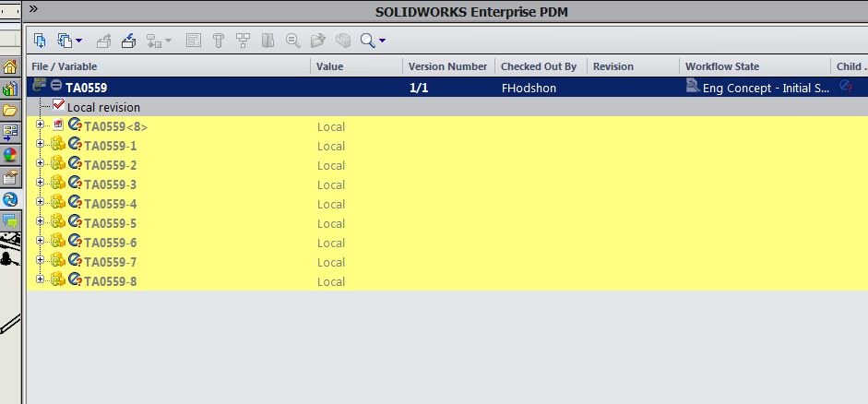Open the Design Library tab icon
Image resolution: width=868 pixels, height=404 pixels.
[x=10, y=89]
